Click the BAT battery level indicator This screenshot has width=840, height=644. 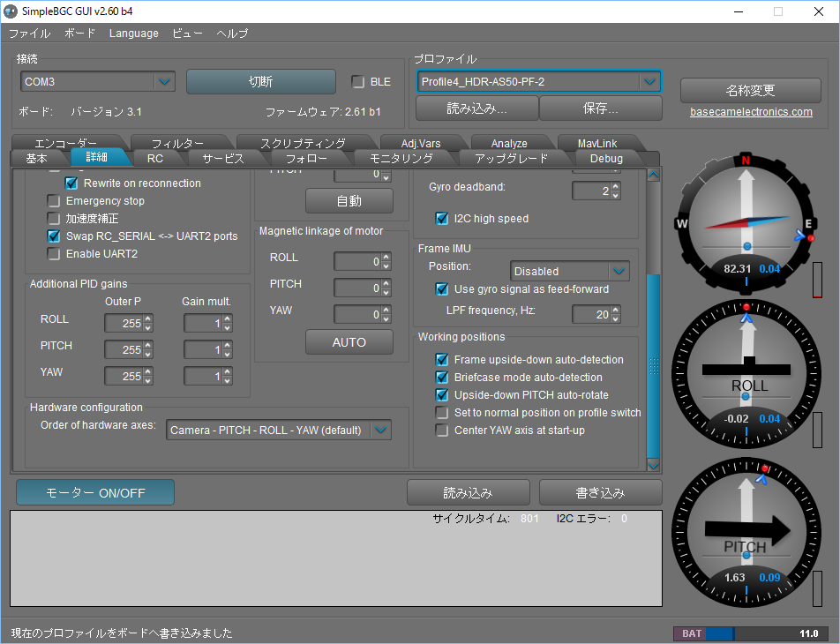tap(749, 633)
